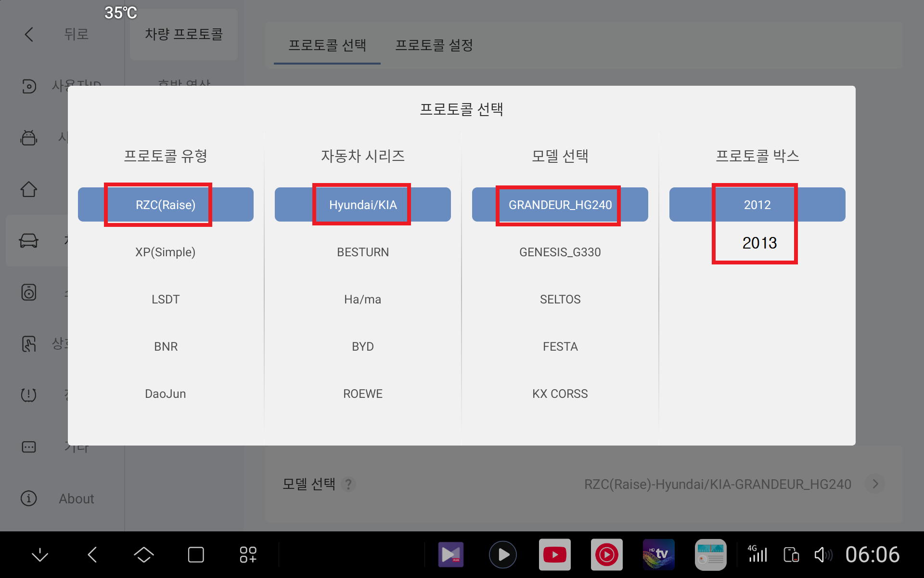
Task: Launch YouTube Music app
Action: click(x=607, y=555)
